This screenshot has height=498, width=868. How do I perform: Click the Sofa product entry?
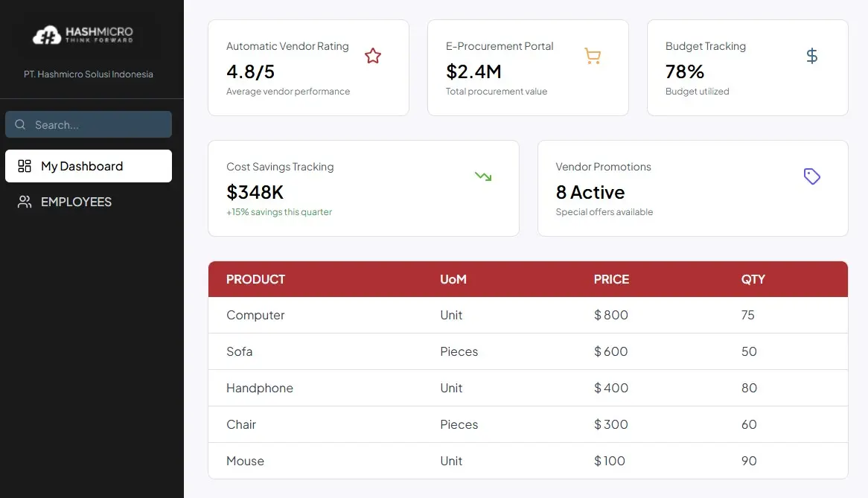point(239,351)
